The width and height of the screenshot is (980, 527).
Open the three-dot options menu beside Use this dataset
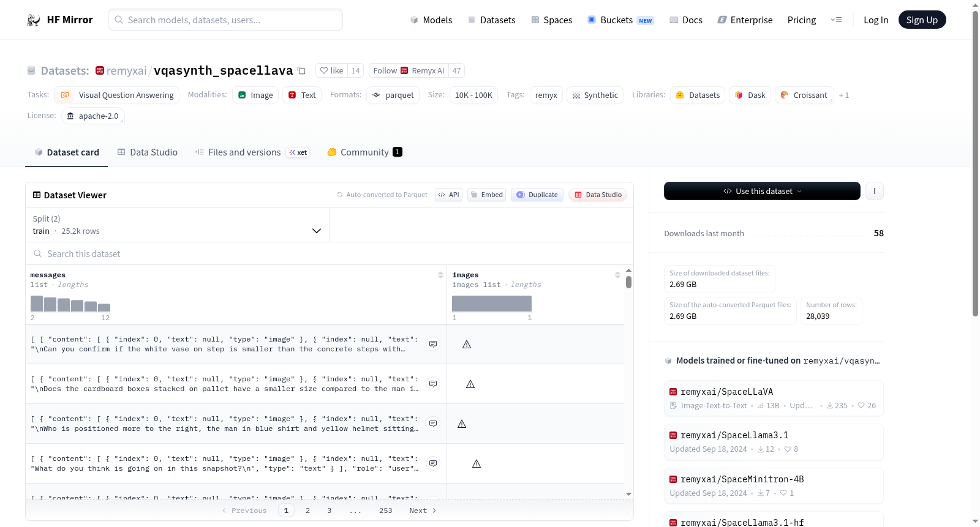tap(875, 191)
